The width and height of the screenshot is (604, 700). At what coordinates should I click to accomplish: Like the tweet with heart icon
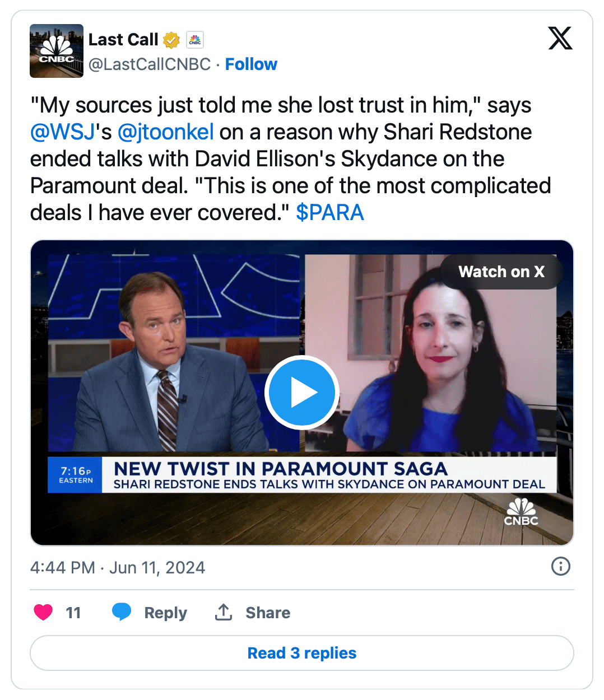click(x=43, y=612)
